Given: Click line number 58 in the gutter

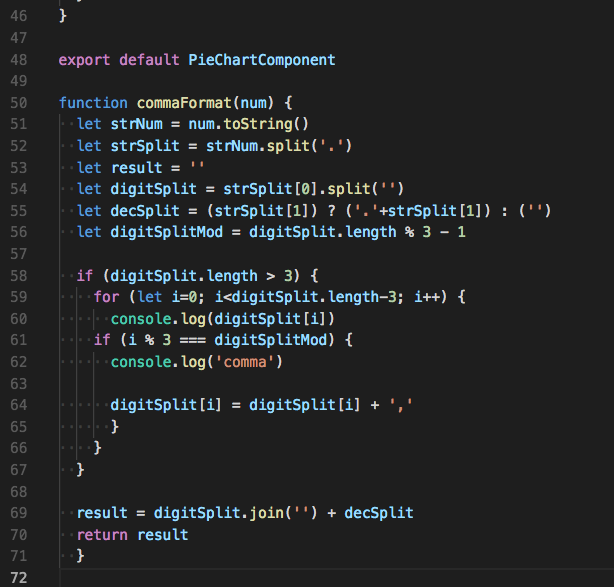Looking at the screenshot, I should 19,276.
